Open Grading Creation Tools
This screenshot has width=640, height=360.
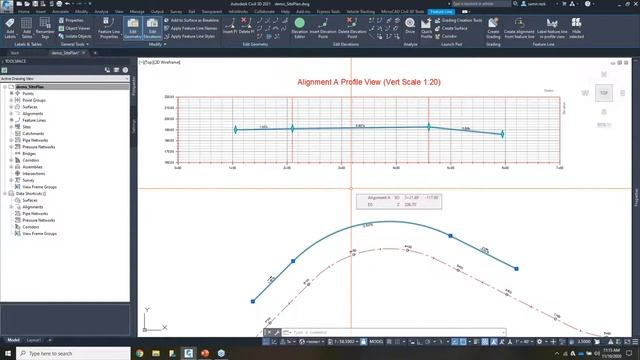pos(458,20)
